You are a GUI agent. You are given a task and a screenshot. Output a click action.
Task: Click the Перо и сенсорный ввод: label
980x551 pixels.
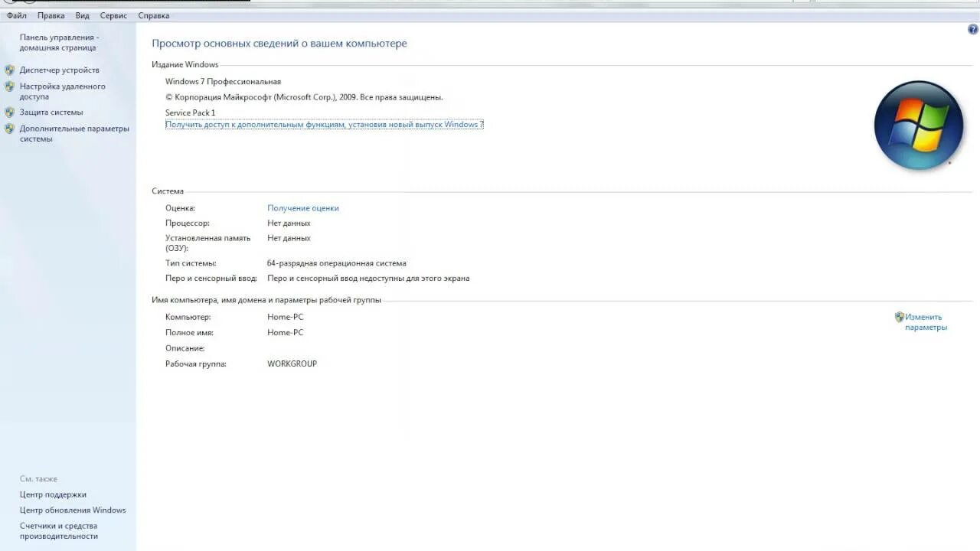tap(211, 279)
